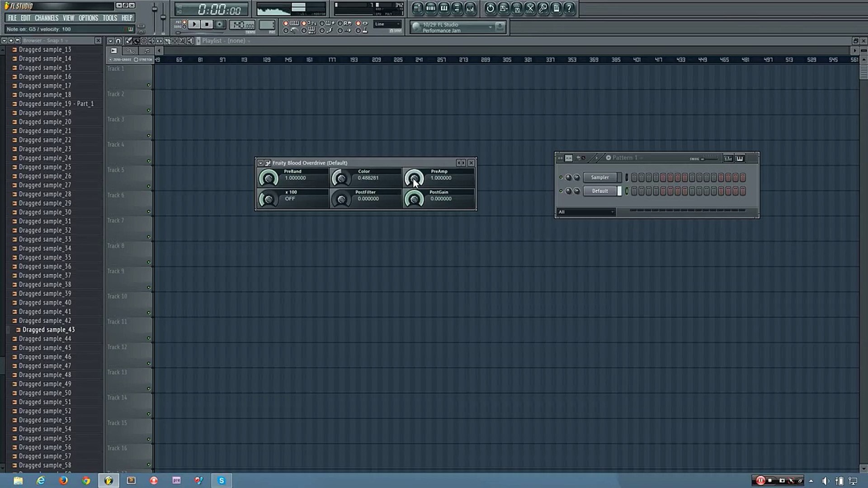This screenshot has height=488, width=868.
Task: Select Pattern mode radio button
Action: [184, 22]
